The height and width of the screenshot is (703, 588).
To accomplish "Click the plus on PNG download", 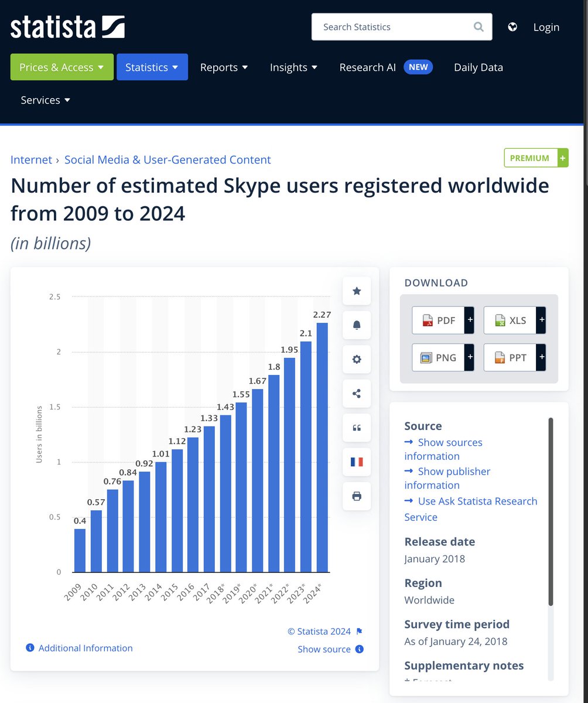I will pos(470,357).
